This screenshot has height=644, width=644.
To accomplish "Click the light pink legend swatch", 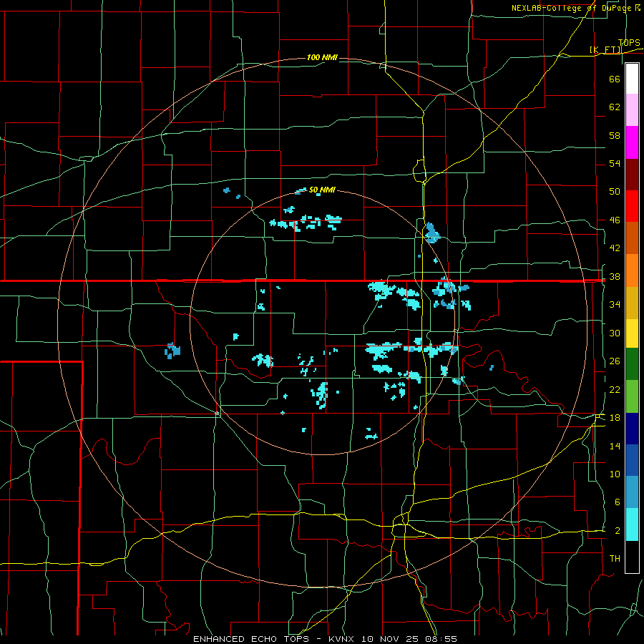I will tap(632, 109).
